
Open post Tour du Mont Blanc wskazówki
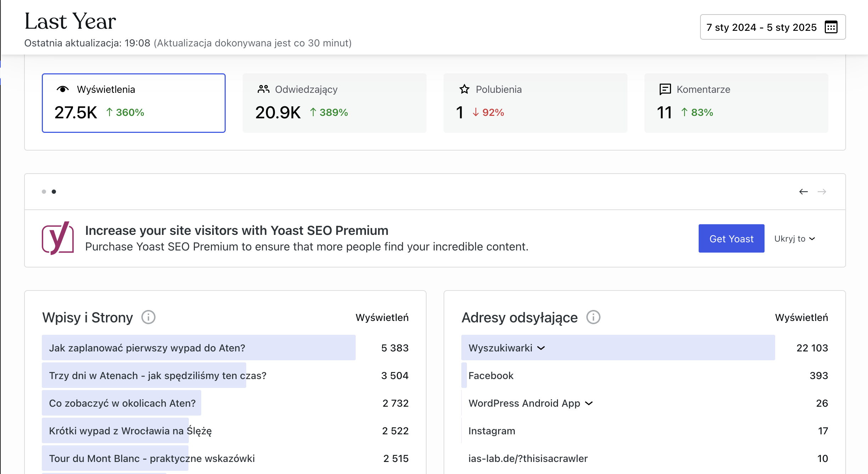point(152,458)
